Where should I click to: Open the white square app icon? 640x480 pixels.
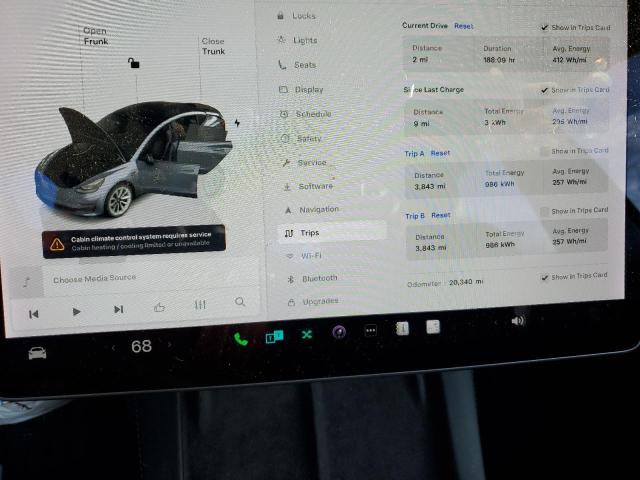tap(433, 327)
